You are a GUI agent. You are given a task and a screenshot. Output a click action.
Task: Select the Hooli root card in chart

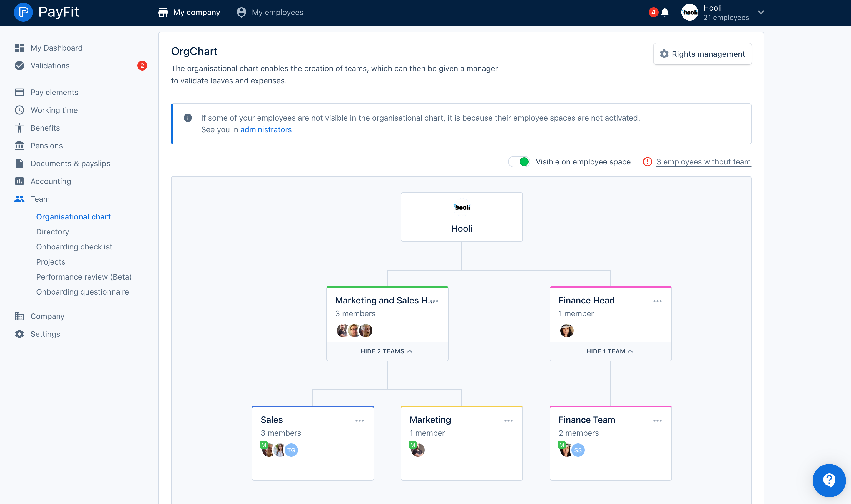pos(461,217)
